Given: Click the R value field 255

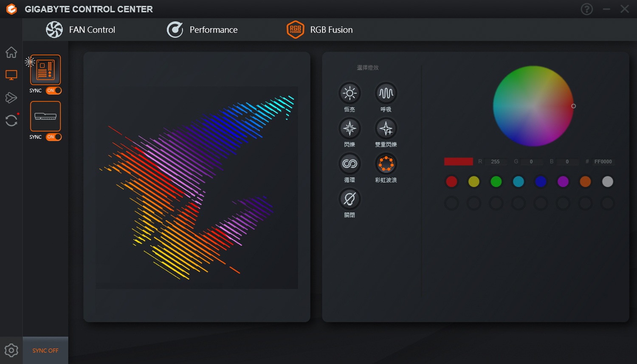Looking at the screenshot, I should [x=495, y=162].
